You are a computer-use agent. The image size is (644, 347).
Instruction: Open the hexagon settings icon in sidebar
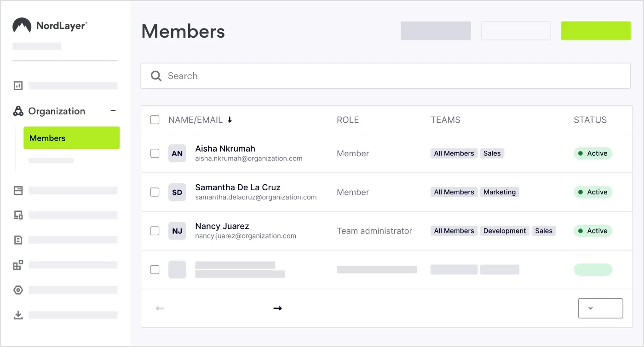pyautogui.click(x=18, y=290)
